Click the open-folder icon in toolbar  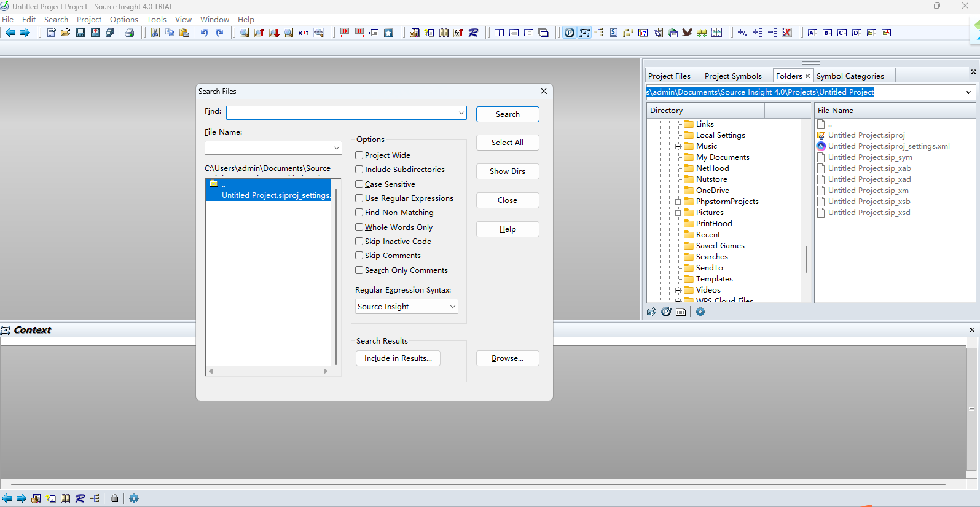coord(66,33)
